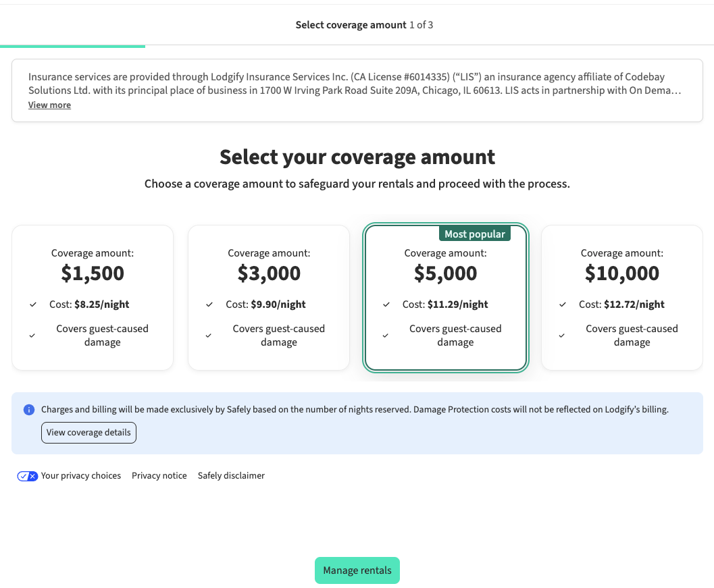Click guest-caused damage checkmark in $10,000 card

[x=563, y=336]
